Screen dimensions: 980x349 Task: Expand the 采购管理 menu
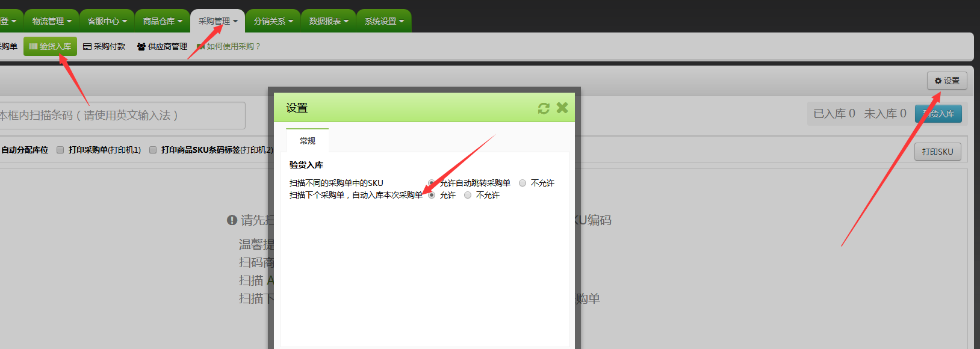tap(218, 21)
